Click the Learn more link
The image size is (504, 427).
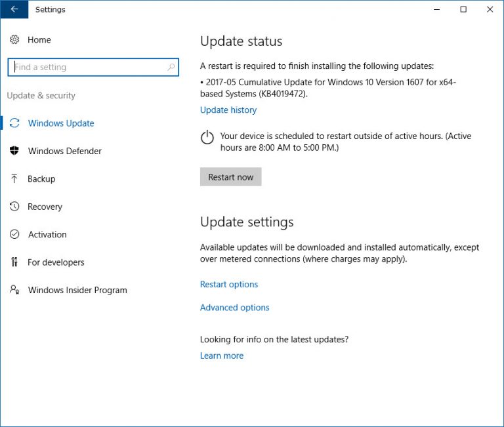tap(222, 356)
